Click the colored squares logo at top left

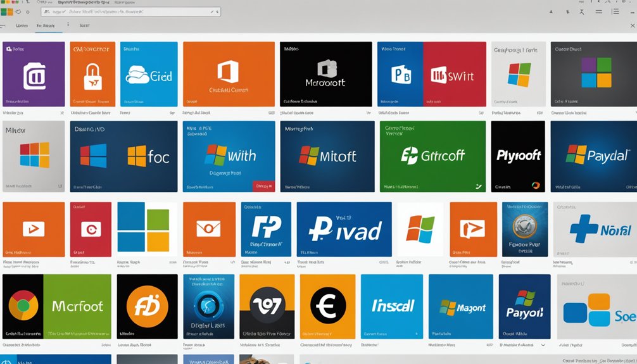coord(6,12)
